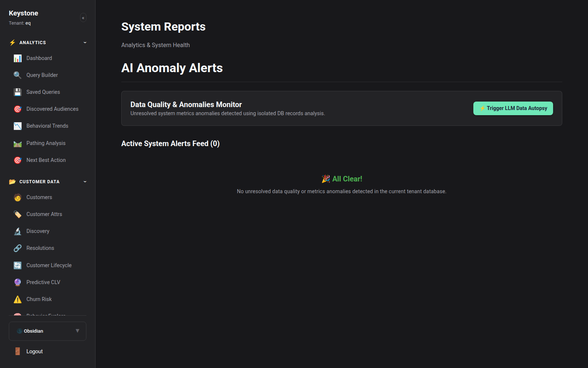Open the Obsidian theme dropdown
This screenshot has height=368, width=588.
coord(47,331)
